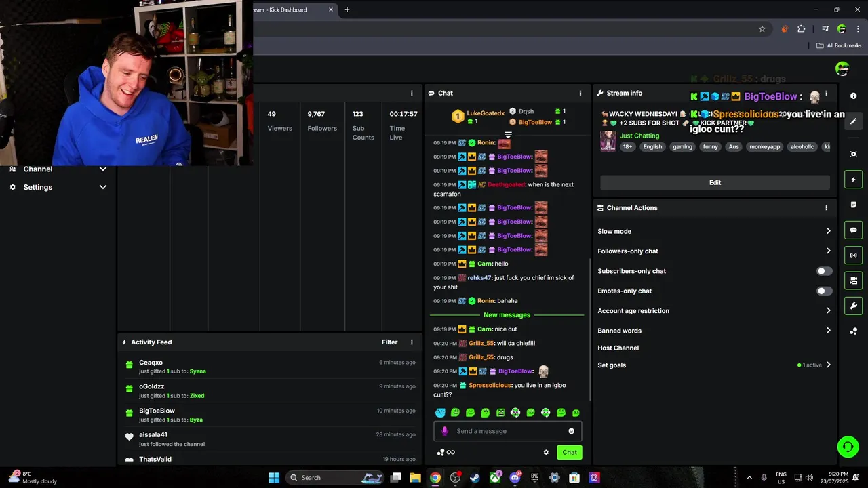This screenshot has width=868, height=488.
Task: Click username Deathgoated in chat
Action: point(506,185)
